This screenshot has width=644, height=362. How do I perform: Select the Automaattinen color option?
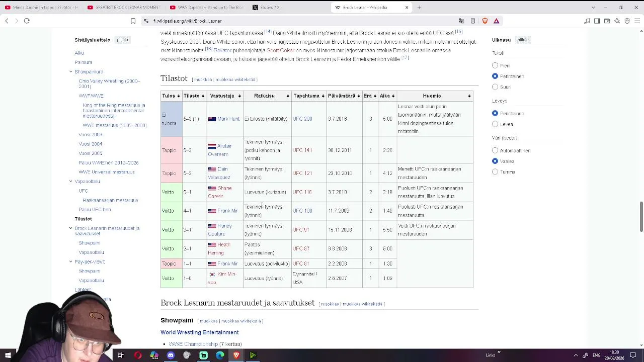495,150
